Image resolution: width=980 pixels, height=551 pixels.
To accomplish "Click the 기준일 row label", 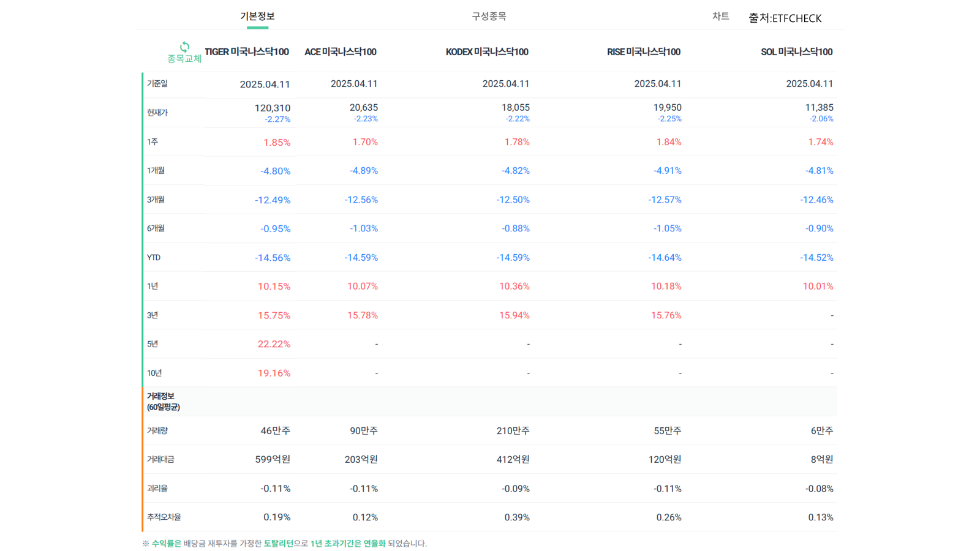I will (157, 84).
